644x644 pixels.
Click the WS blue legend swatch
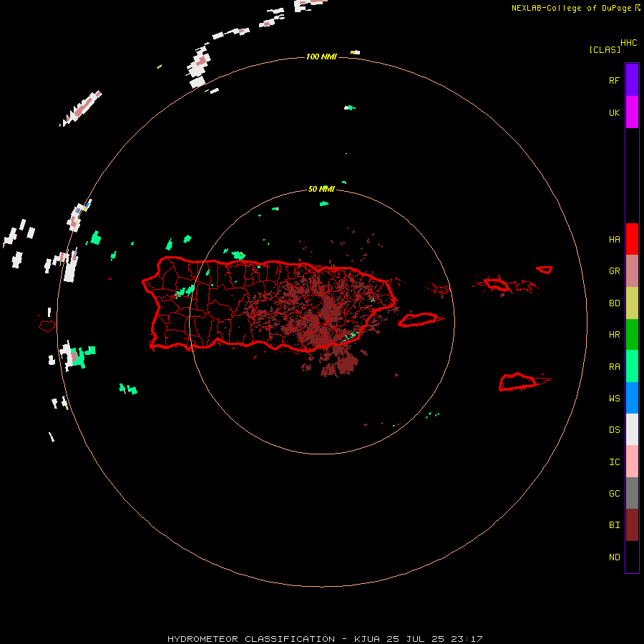[x=632, y=398]
